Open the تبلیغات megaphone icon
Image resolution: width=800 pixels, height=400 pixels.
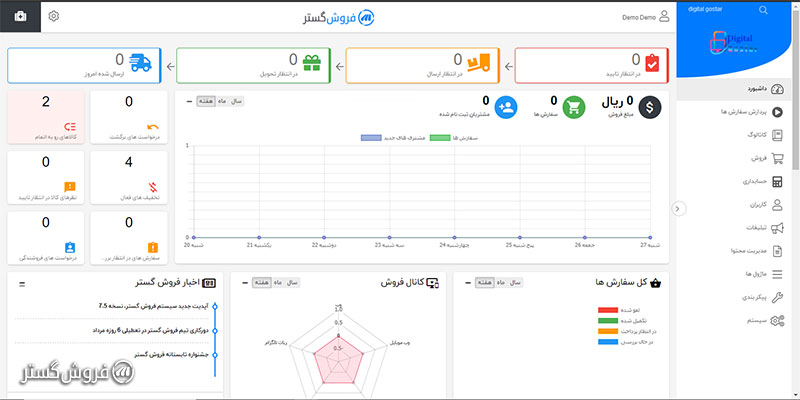click(777, 228)
